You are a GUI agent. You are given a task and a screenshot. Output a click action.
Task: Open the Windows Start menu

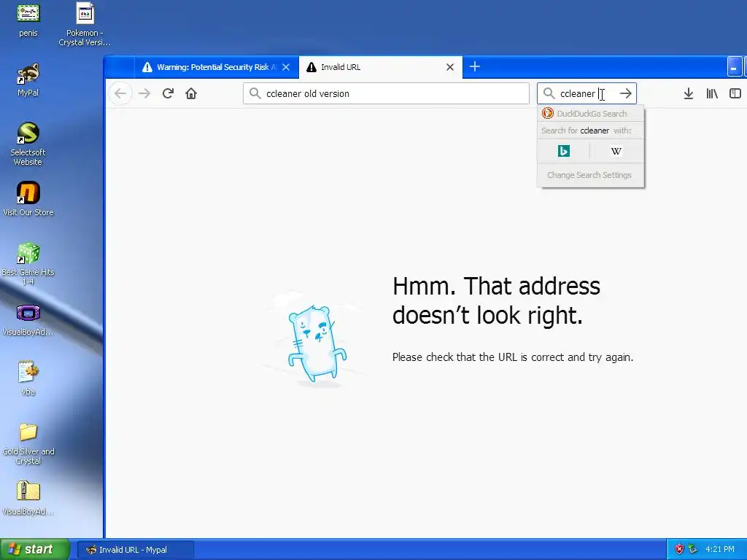point(35,549)
